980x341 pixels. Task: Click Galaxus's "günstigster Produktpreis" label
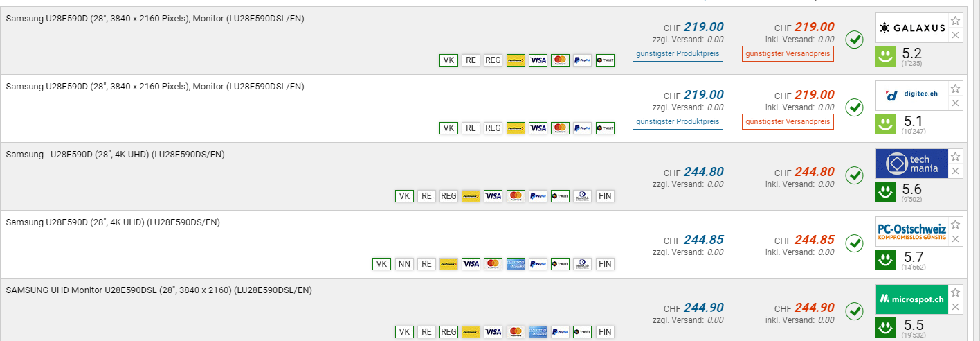point(678,53)
